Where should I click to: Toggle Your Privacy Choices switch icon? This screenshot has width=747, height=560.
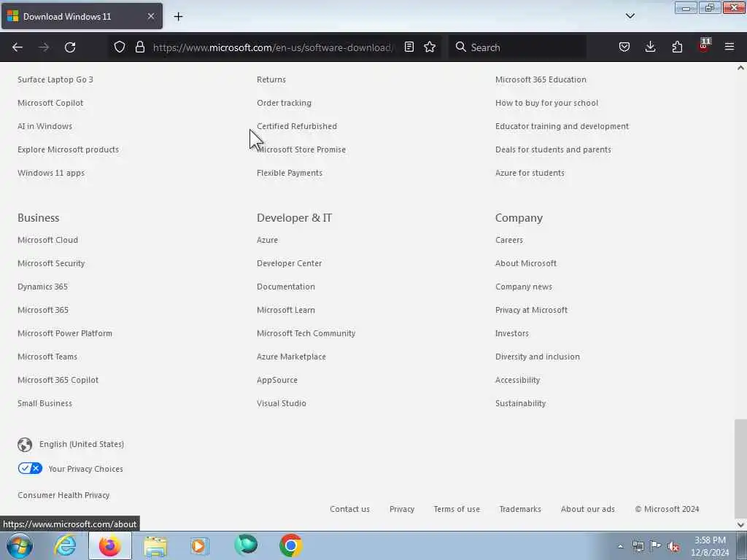coord(30,469)
